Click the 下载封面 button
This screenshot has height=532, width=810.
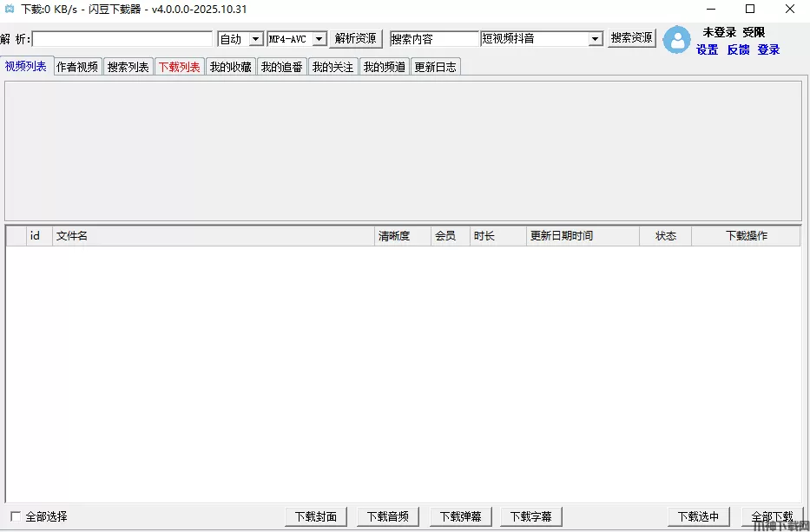point(316,516)
